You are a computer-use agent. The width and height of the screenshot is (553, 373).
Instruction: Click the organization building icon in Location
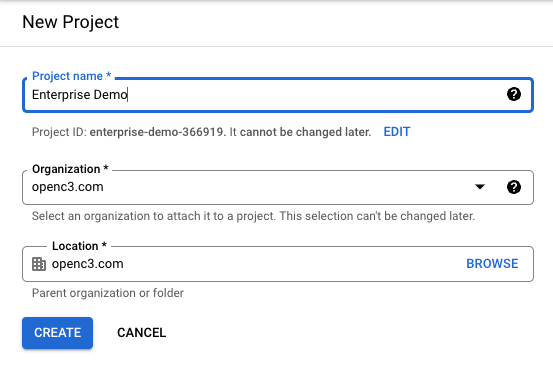39,264
